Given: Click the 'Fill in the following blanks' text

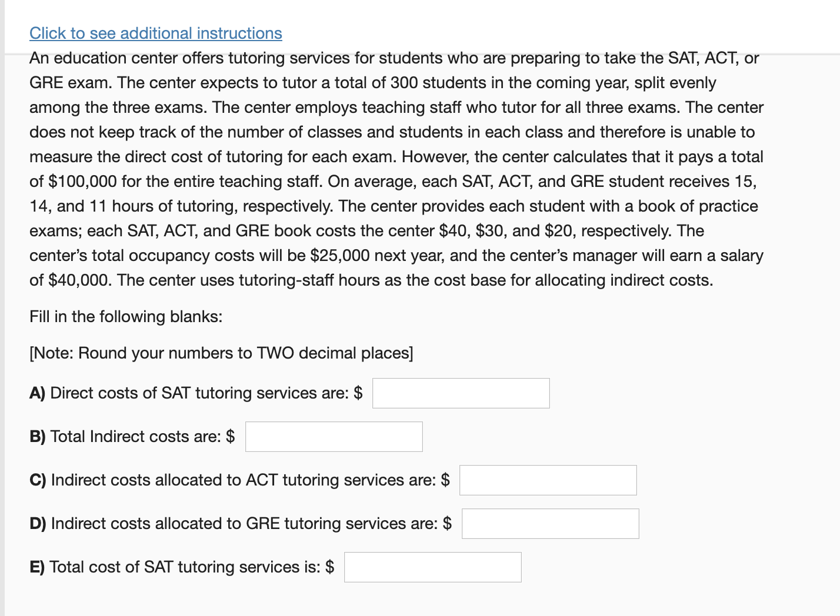Looking at the screenshot, I should pyautogui.click(x=125, y=317).
